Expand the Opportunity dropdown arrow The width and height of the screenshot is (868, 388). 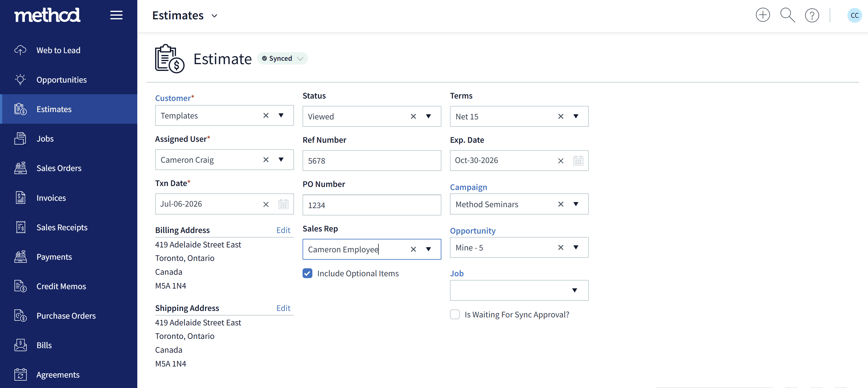(576, 247)
